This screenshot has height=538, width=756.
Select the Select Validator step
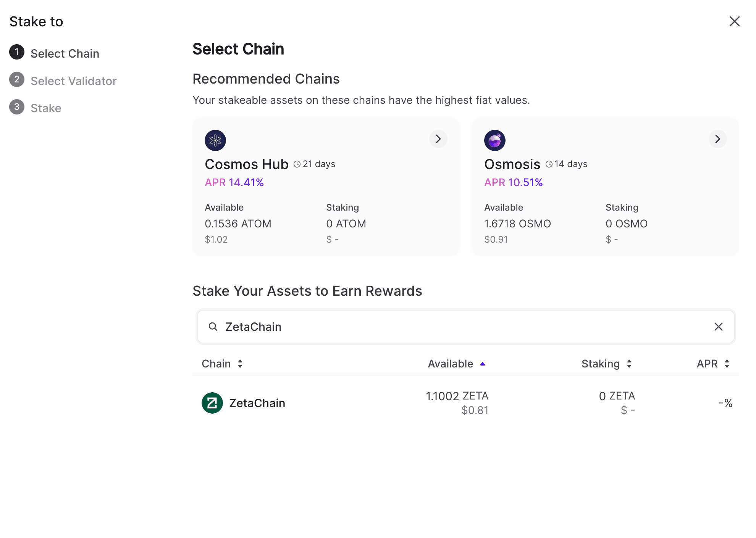pyautogui.click(x=73, y=81)
